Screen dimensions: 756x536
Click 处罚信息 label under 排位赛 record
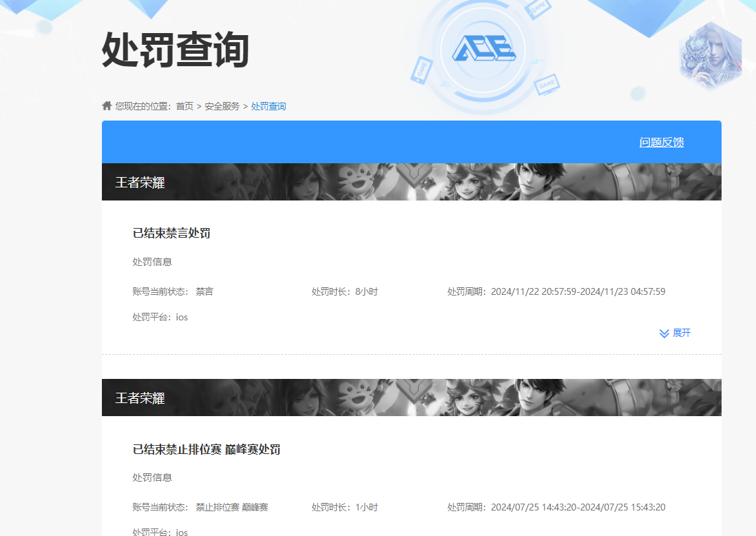152,477
